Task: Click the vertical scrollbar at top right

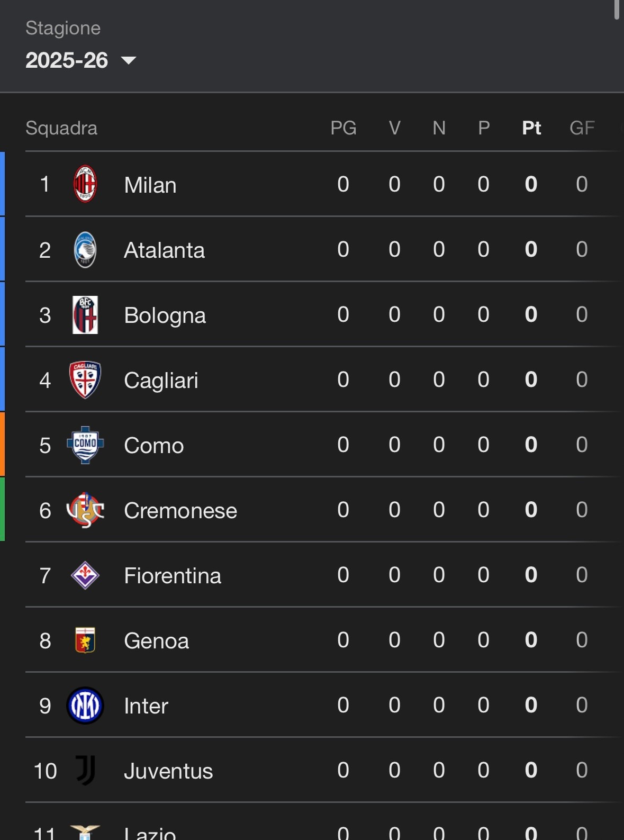Action: point(617,10)
